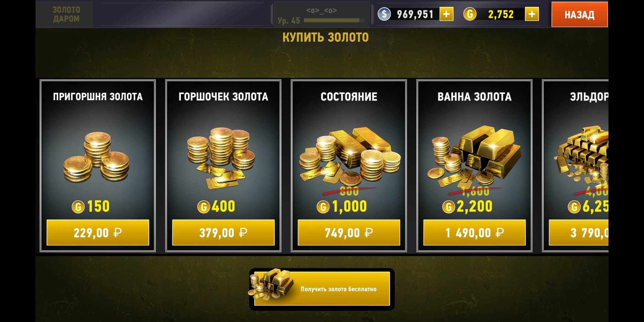
Task: Click the silver dollar currency icon
Action: (x=384, y=14)
